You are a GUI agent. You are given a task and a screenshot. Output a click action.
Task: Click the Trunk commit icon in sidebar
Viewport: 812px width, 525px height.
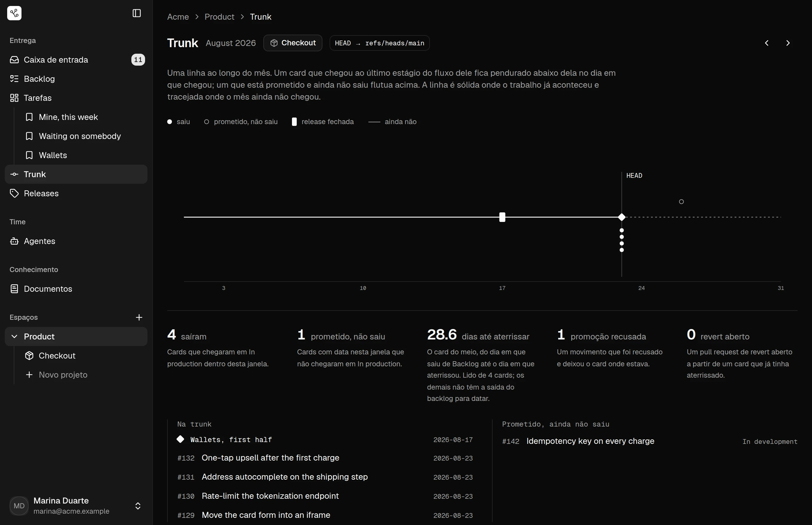tap(14, 174)
